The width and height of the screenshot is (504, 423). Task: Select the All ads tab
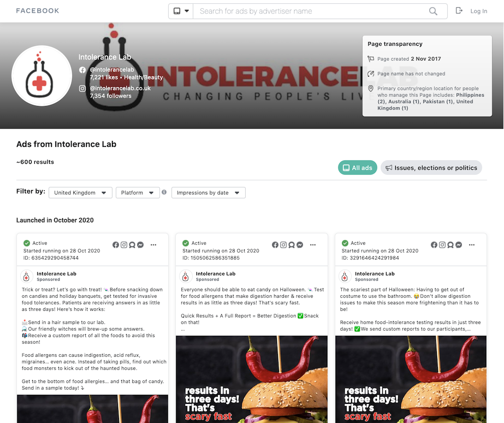[x=358, y=168]
